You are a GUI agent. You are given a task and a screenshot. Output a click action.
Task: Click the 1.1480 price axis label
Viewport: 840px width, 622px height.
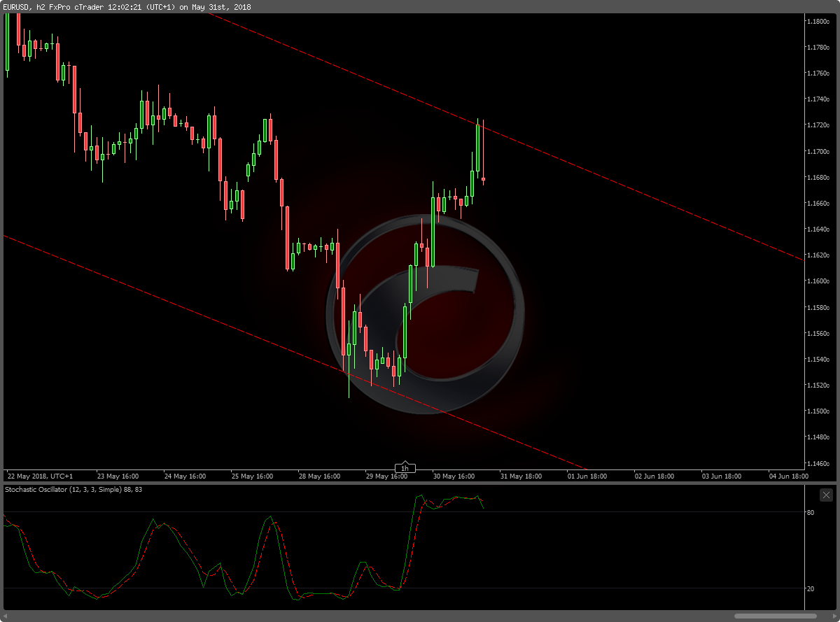coord(818,437)
